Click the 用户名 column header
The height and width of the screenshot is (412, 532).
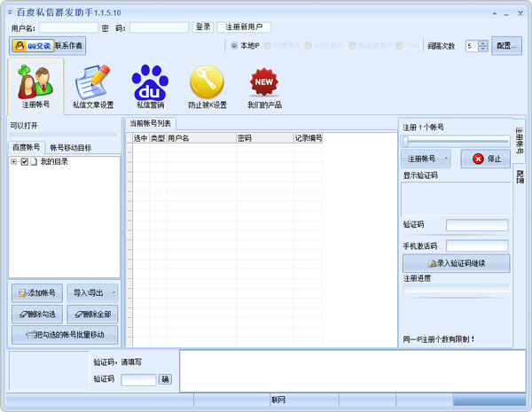201,138
